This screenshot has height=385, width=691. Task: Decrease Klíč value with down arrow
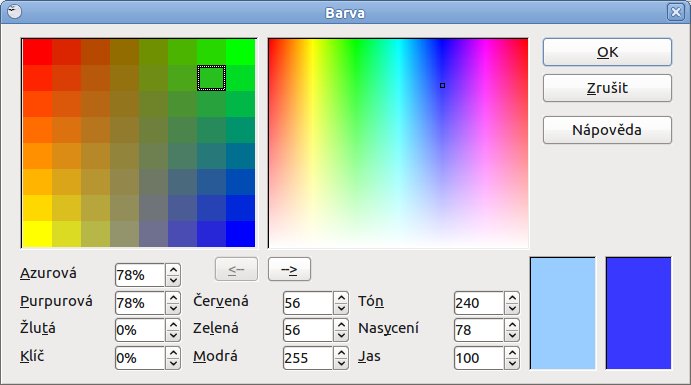[173, 363]
